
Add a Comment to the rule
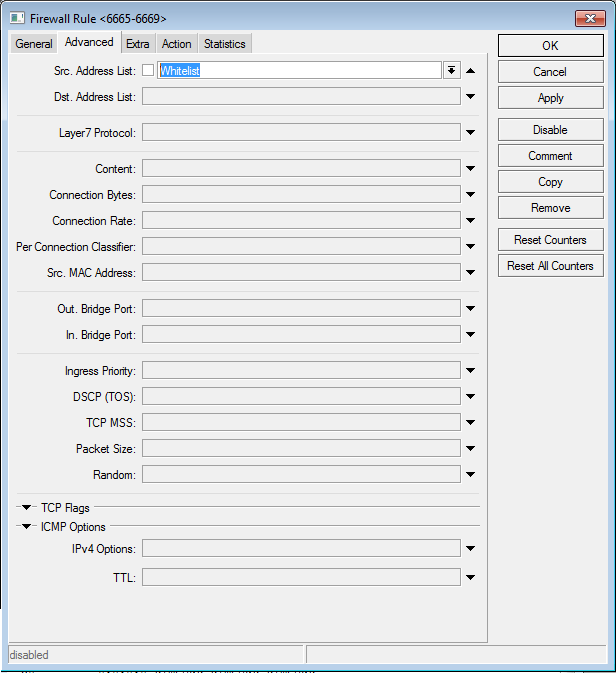point(551,156)
